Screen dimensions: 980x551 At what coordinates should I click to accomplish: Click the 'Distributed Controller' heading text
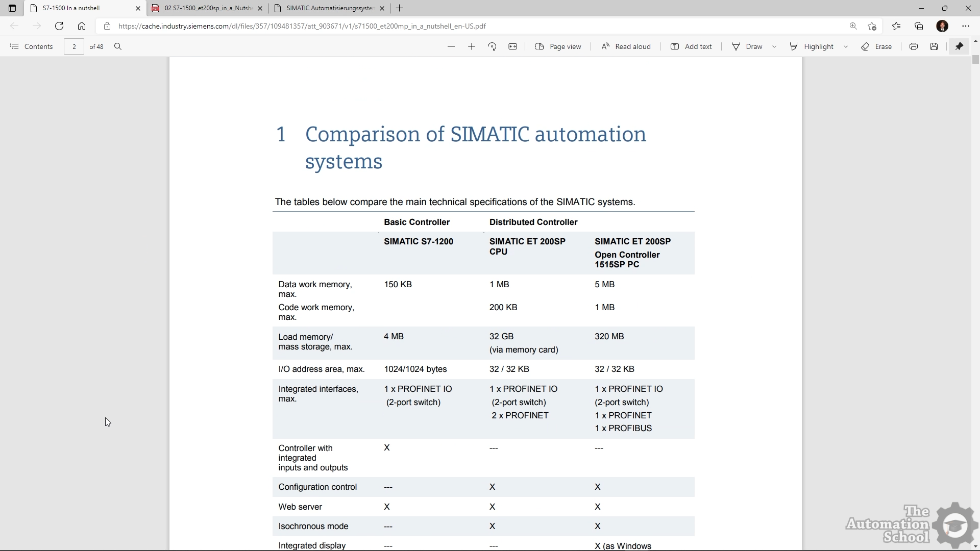[533, 222]
